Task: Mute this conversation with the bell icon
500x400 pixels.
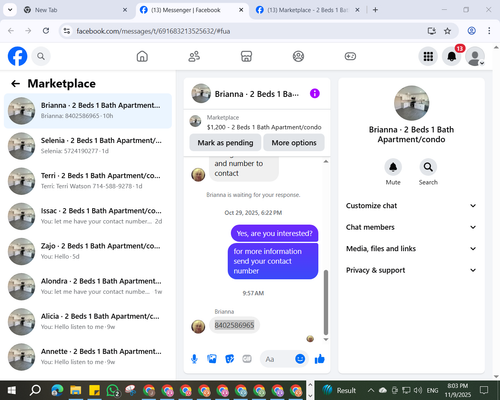Action: 393,167
